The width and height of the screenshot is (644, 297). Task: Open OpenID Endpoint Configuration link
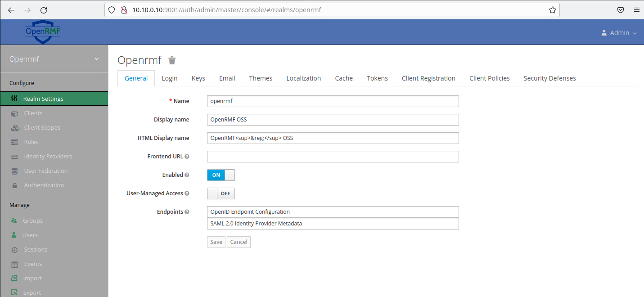(x=249, y=211)
